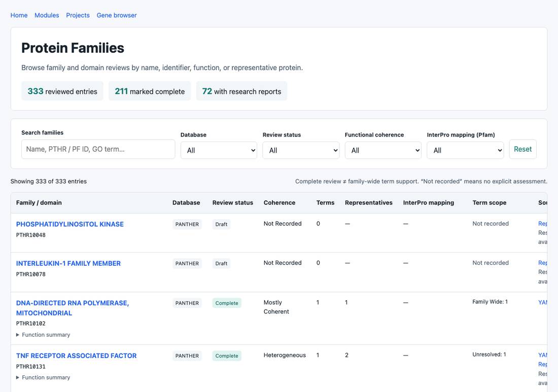Open the Gene browser nav link

pos(116,15)
